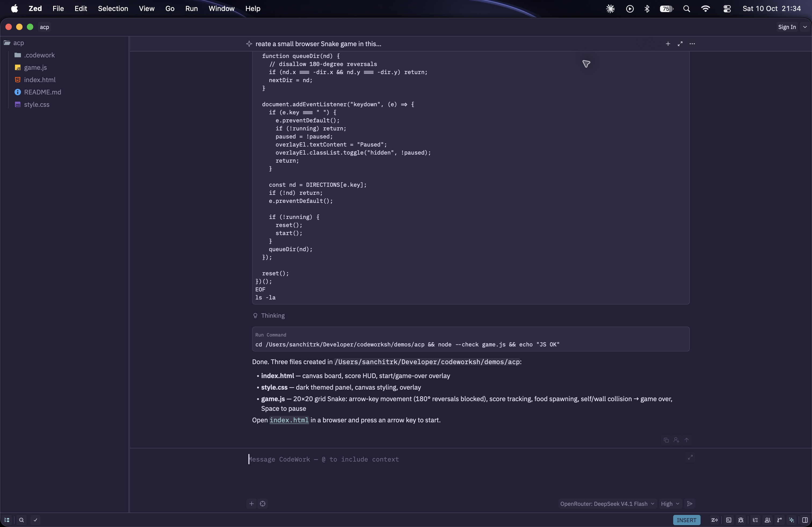The width and height of the screenshot is (812, 527).
Task: Expand the message editor
Action: point(690,457)
